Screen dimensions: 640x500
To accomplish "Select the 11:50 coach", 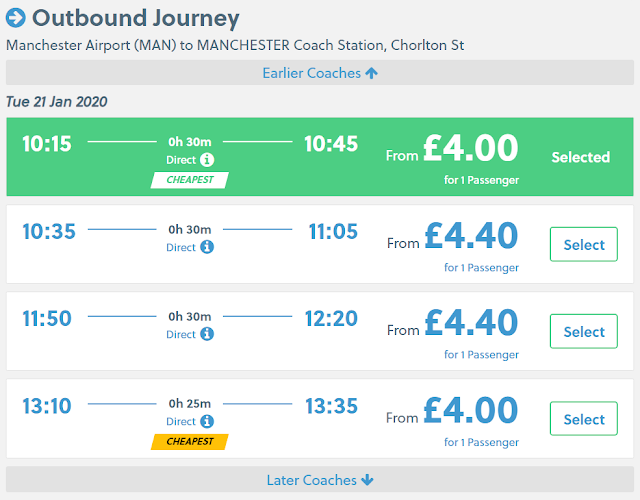I will pos(584,332).
